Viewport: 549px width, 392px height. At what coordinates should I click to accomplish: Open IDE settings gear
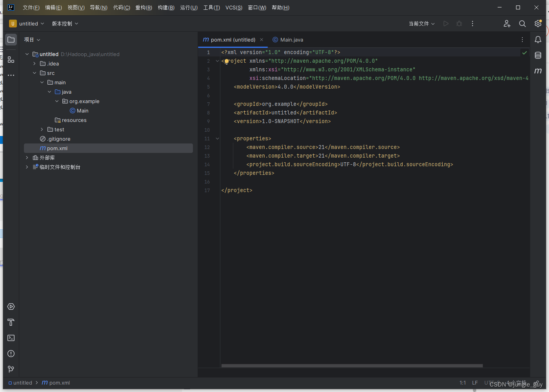538,24
